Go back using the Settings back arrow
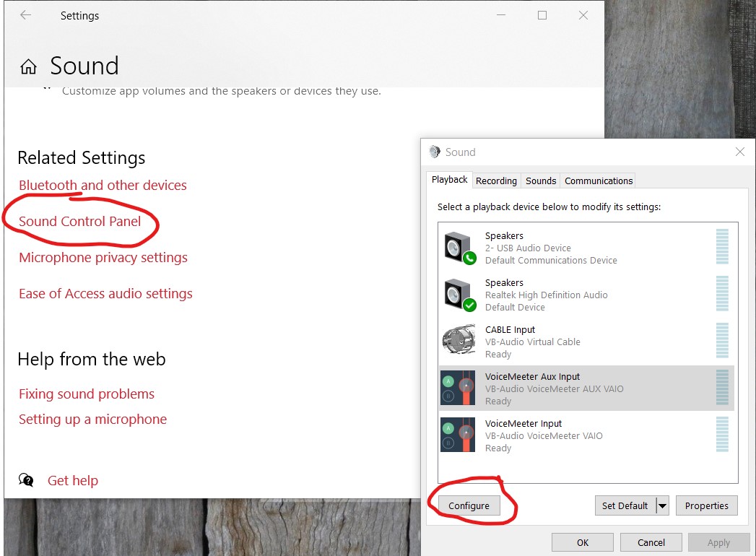The image size is (756, 556). [x=25, y=15]
